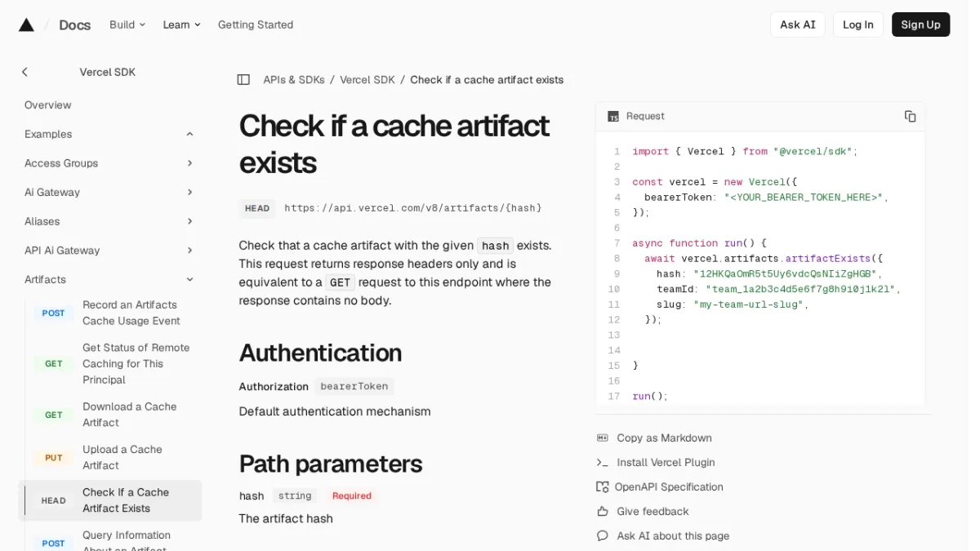Click OpenAPI Specification link text

(669, 487)
